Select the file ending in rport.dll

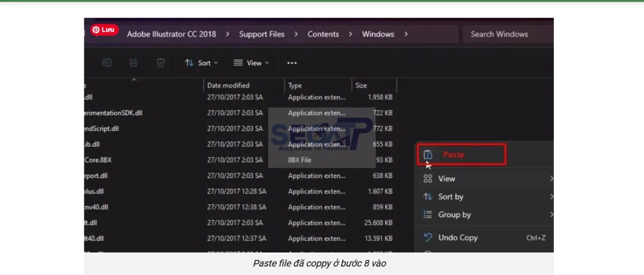(96, 175)
